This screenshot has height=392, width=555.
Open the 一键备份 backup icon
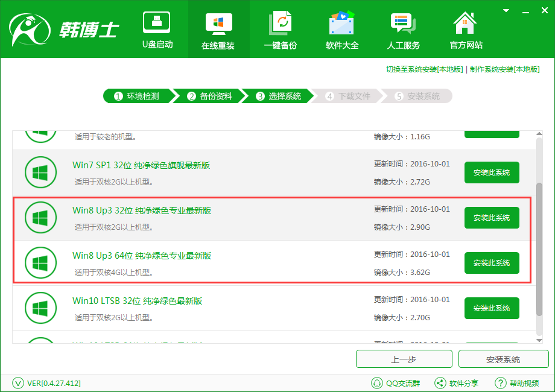click(x=280, y=24)
